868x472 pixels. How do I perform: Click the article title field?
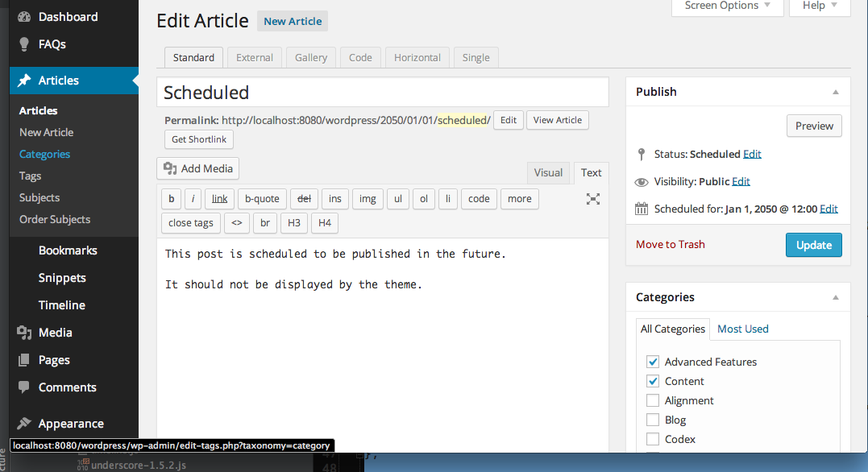[383, 92]
